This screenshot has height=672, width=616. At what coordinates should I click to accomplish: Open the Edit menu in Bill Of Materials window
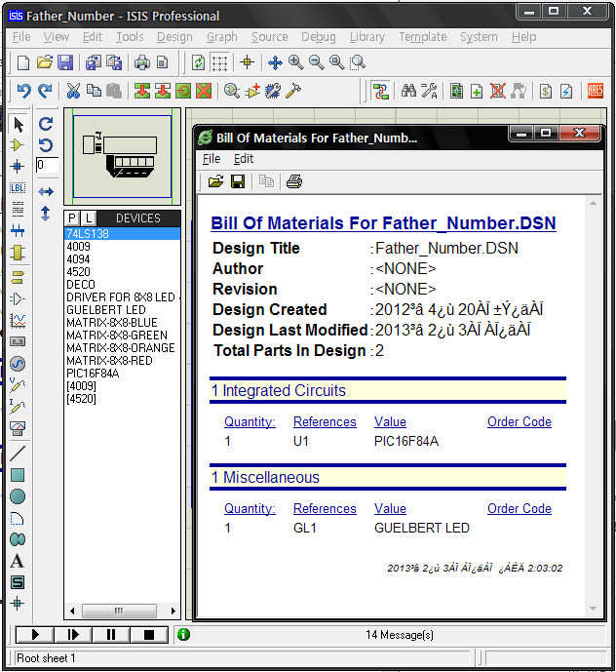tap(244, 159)
